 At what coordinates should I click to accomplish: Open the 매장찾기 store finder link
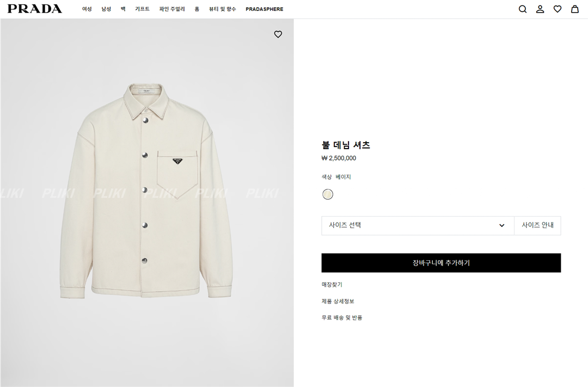tap(332, 285)
